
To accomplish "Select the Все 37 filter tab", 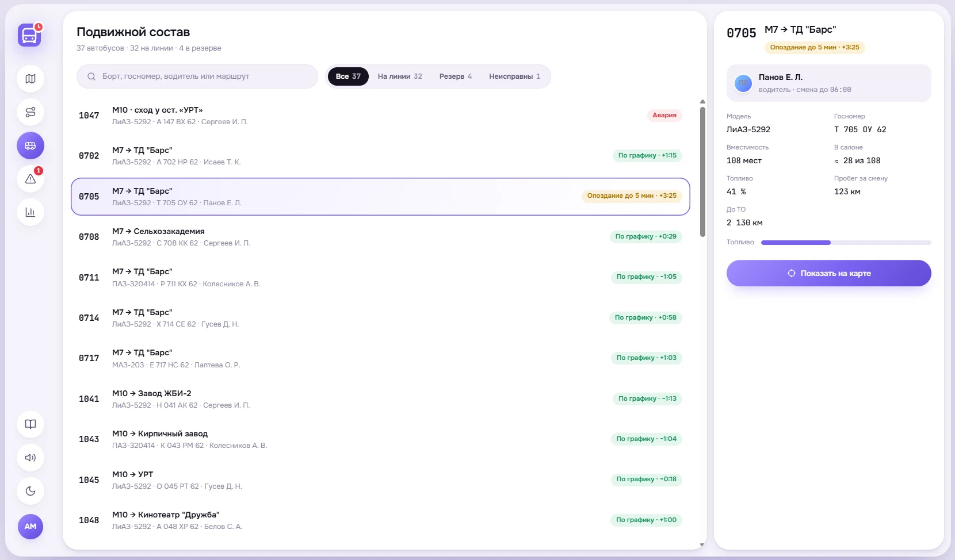I will pyautogui.click(x=348, y=76).
